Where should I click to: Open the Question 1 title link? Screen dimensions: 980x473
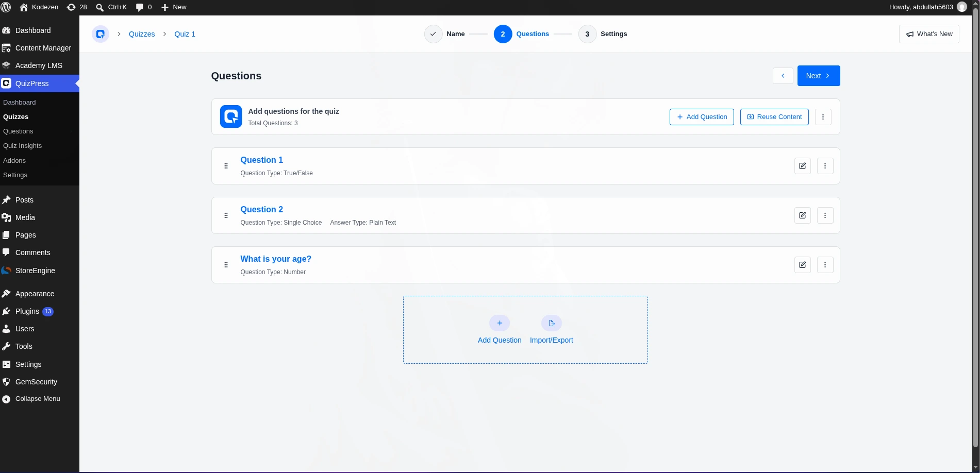(261, 160)
